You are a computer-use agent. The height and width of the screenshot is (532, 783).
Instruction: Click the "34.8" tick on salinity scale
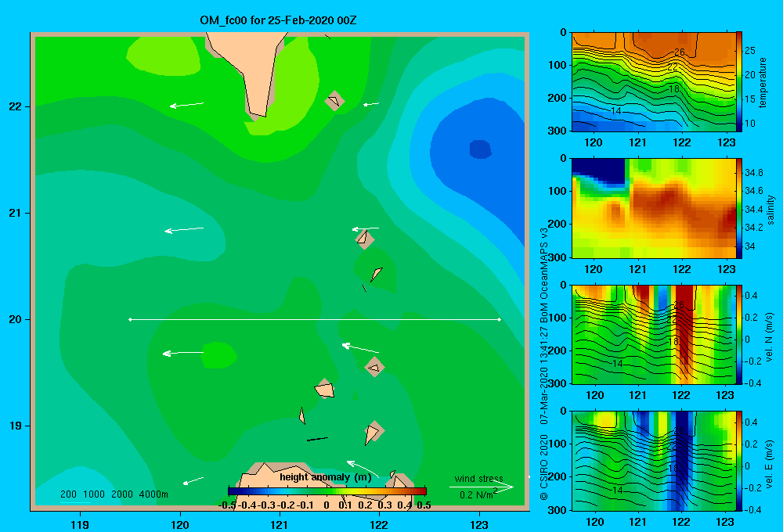coord(753,173)
